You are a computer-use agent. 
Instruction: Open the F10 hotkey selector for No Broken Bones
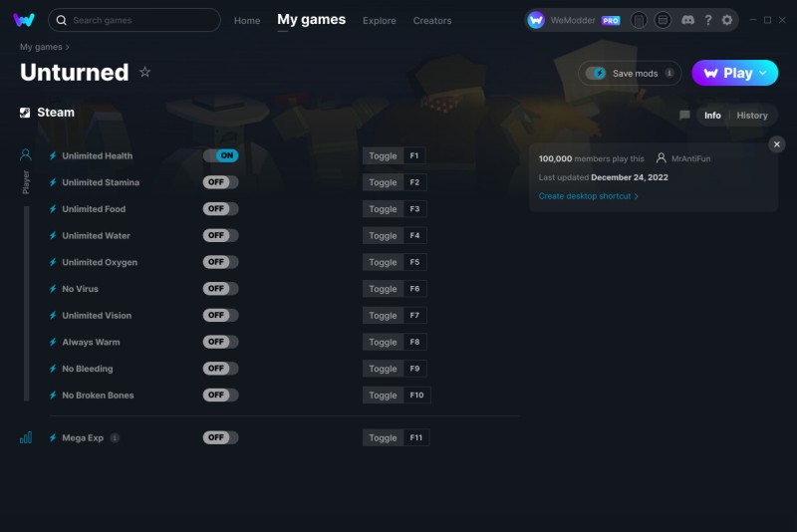[x=416, y=395]
